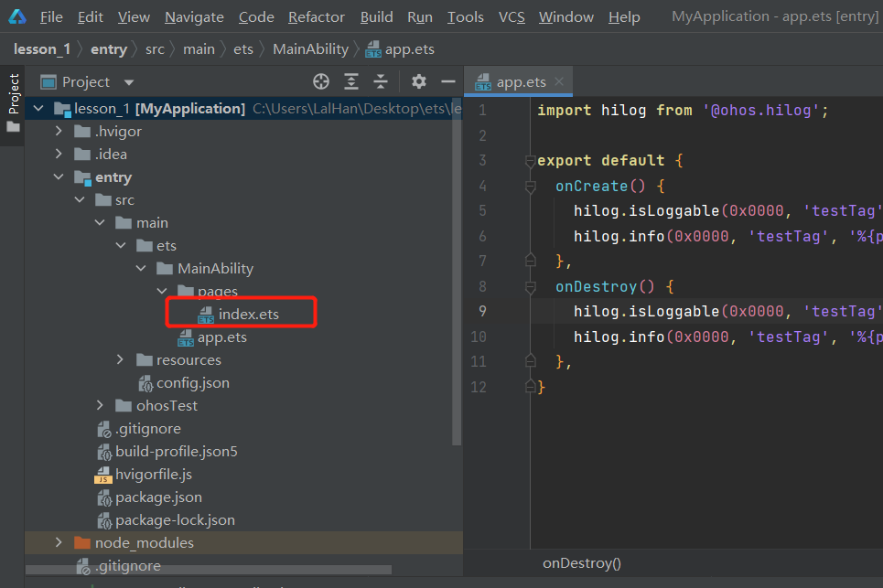Click the '@ohos.hilog' import string
The width and height of the screenshot is (883, 588).
click(760, 111)
